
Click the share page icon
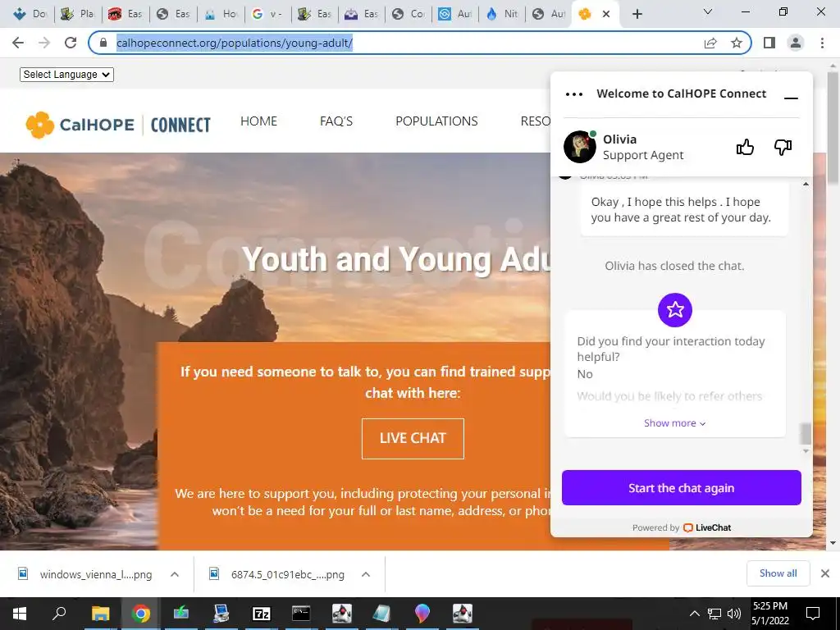(x=710, y=43)
